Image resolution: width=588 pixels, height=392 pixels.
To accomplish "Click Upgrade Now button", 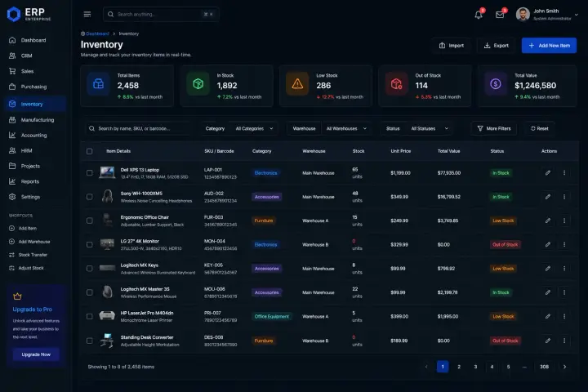I will tap(36, 354).
